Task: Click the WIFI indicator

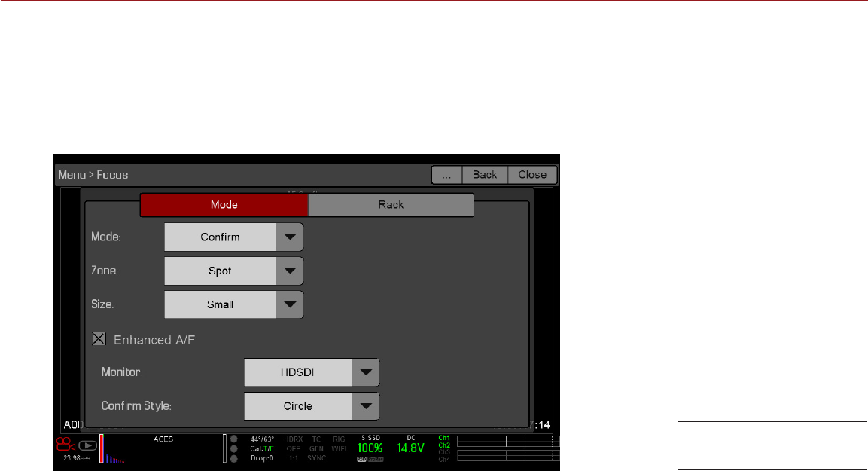Action: [x=339, y=449]
